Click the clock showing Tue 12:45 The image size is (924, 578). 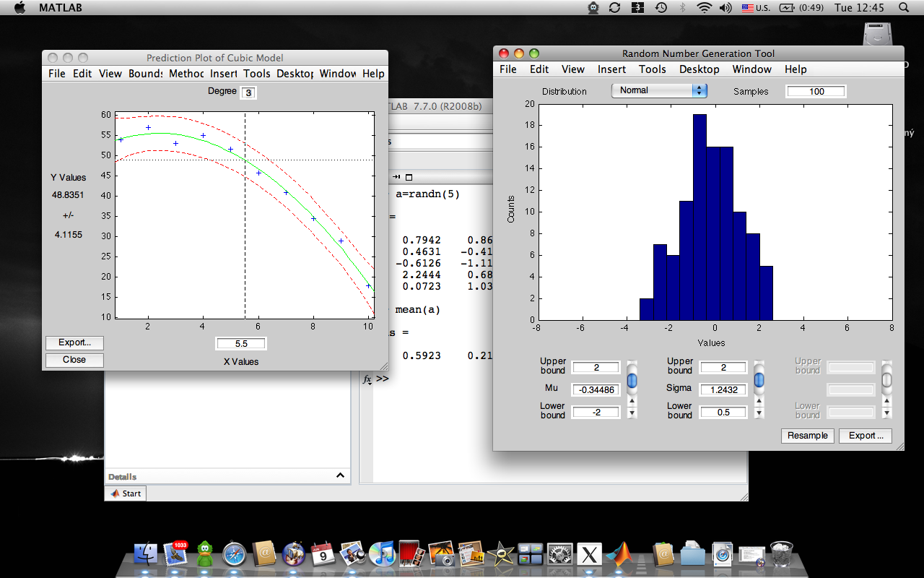point(859,8)
